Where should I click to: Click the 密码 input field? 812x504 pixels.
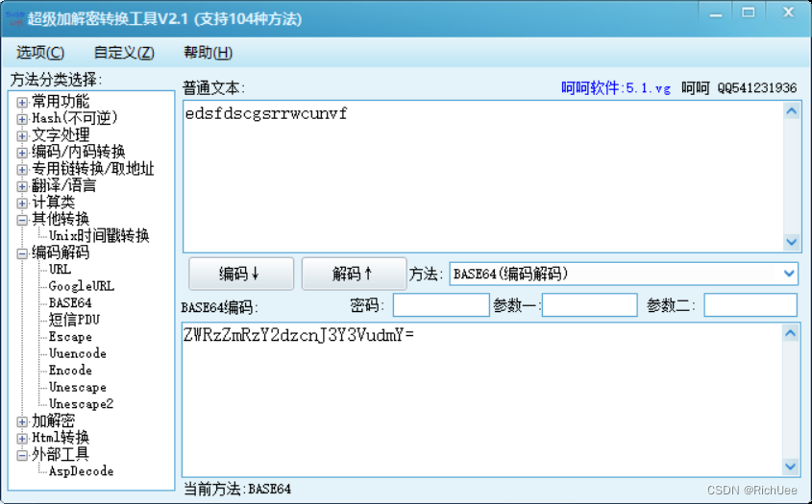441,304
